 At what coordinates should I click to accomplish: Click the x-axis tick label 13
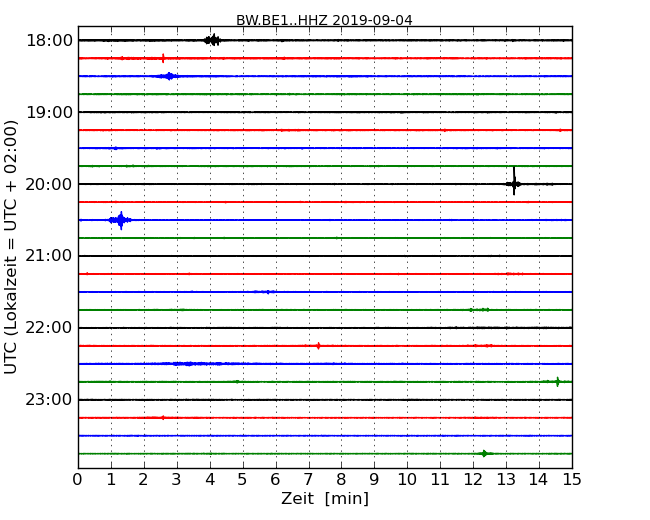[x=506, y=479]
